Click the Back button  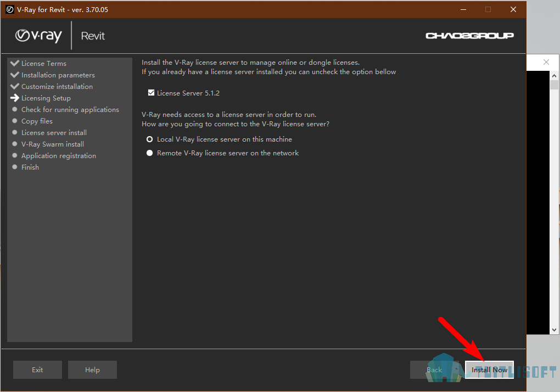coord(434,370)
